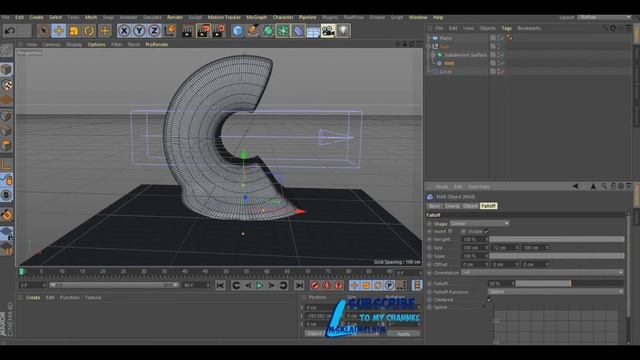Open Object Manager Tags menu

(x=507, y=28)
